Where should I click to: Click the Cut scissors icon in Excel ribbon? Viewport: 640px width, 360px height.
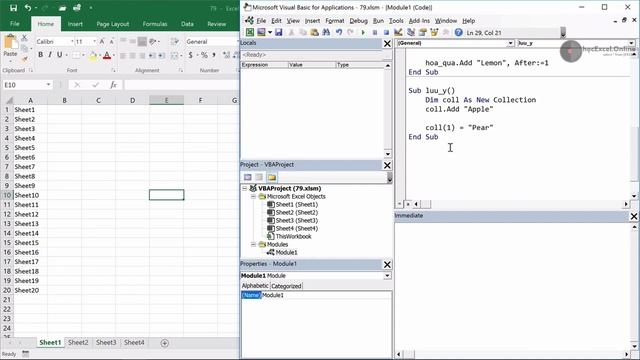click(24, 38)
